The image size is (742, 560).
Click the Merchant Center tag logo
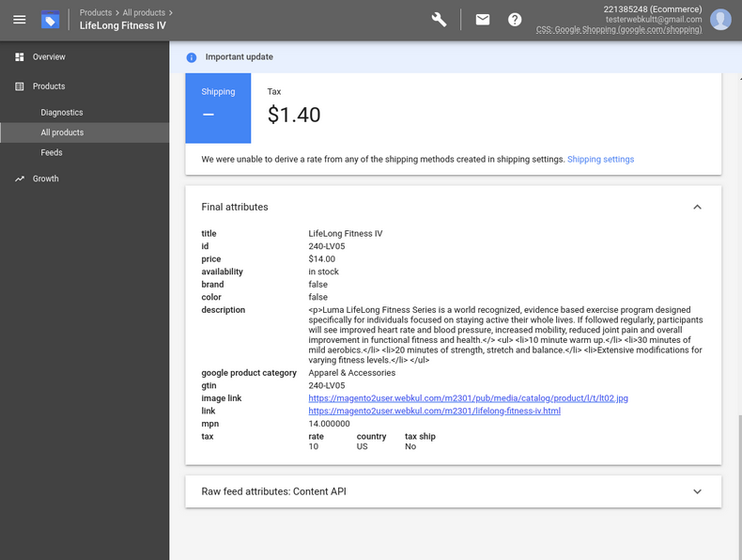pyautogui.click(x=50, y=20)
